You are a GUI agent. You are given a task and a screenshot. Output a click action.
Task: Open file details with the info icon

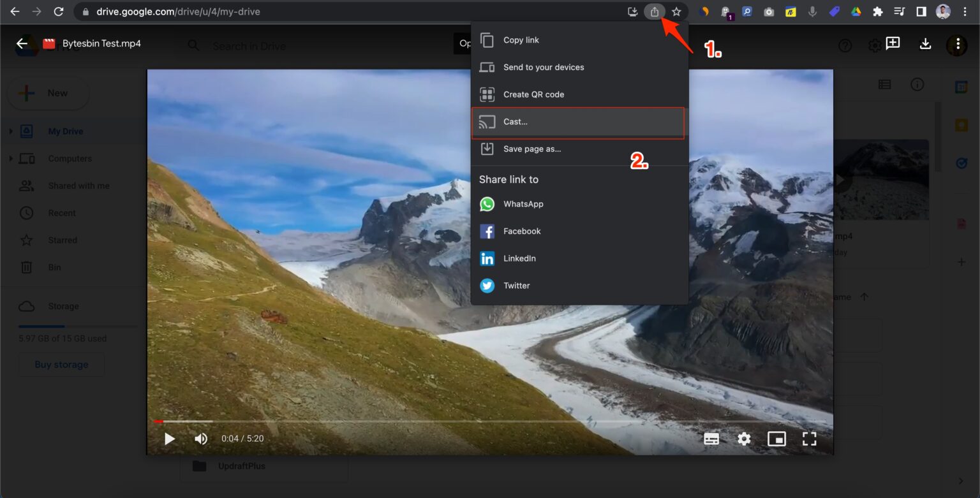(x=917, y=84)
